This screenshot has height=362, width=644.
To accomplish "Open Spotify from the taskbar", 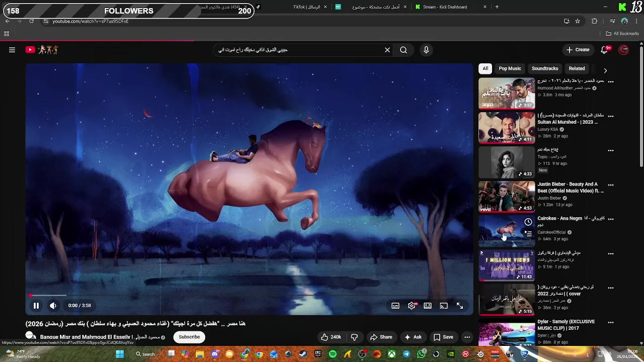I will click(x=333, y=354).
